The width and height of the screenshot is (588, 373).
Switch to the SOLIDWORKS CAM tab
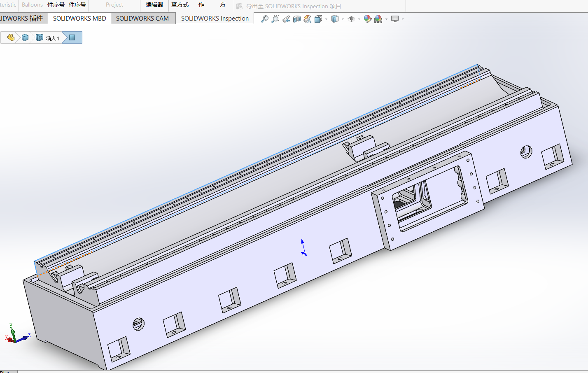pyautogui.click(x=142, y=19)
